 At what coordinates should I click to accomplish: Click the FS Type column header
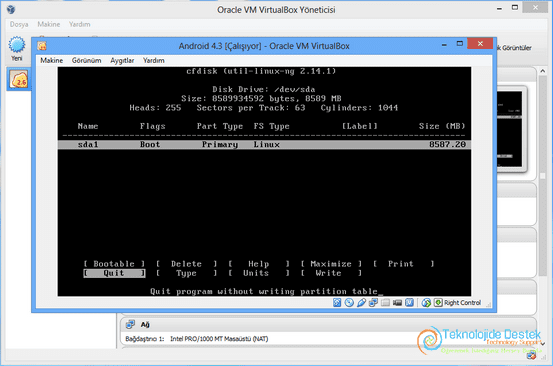pos(272,126)
